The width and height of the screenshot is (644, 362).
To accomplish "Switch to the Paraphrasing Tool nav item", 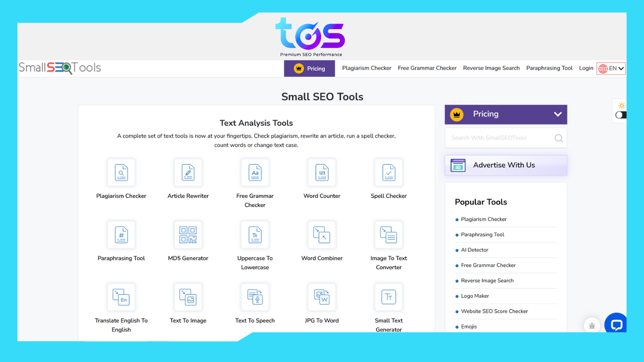I will [549, 68].
